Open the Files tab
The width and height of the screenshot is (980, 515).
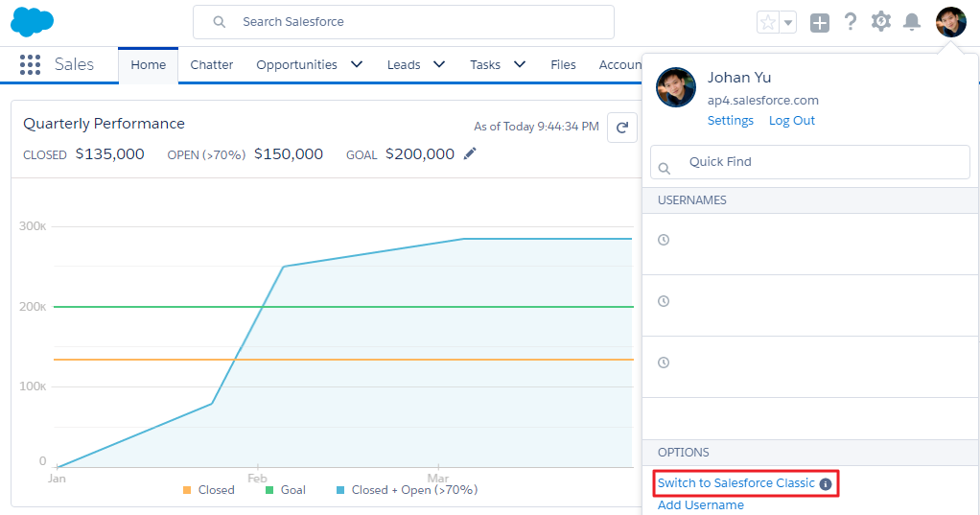[563, 64]
